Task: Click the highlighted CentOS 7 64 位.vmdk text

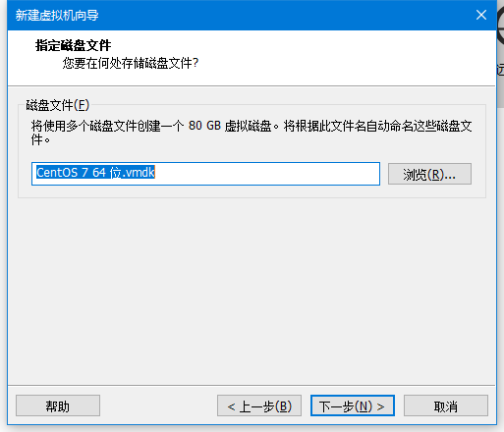Action: tap(95, 173)
